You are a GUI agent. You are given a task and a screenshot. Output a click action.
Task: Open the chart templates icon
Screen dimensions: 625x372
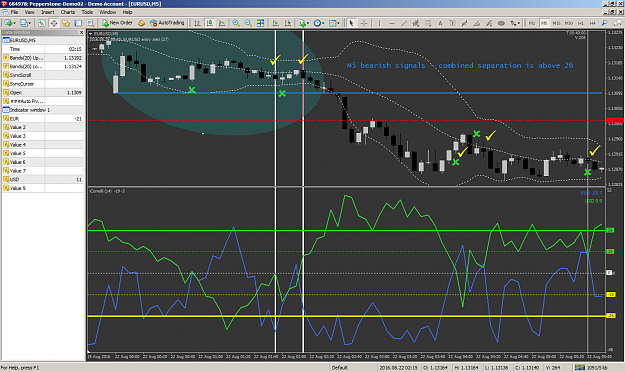click(x=332, y=23)
